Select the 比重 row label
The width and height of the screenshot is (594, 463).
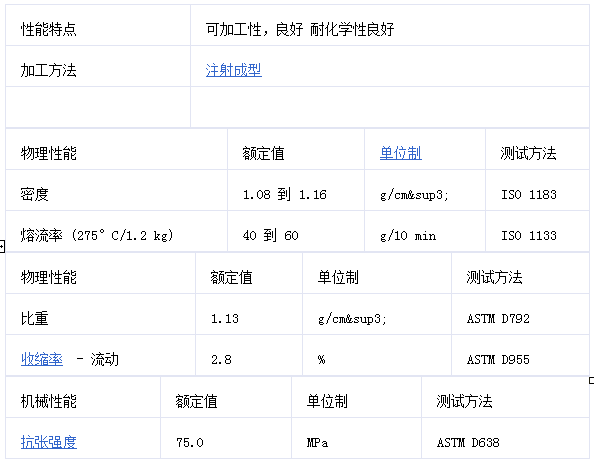[34, 318]
